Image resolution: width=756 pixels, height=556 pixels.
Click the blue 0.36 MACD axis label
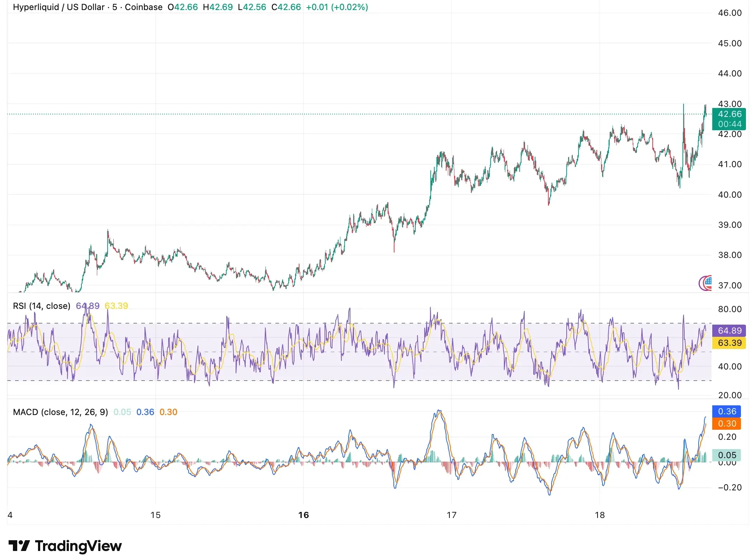click(727, 411)
